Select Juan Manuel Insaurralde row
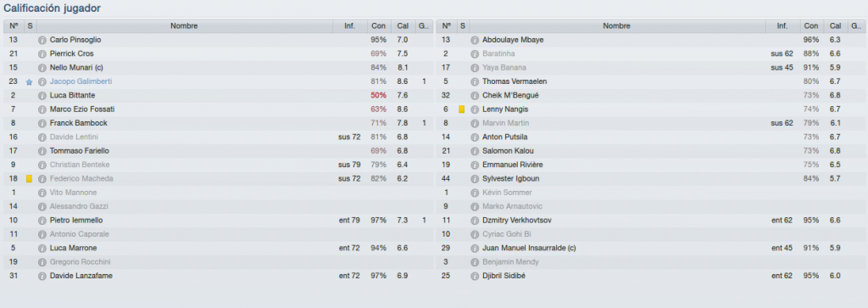The width and height of the screenshot is (868, 308). (650, 248)
